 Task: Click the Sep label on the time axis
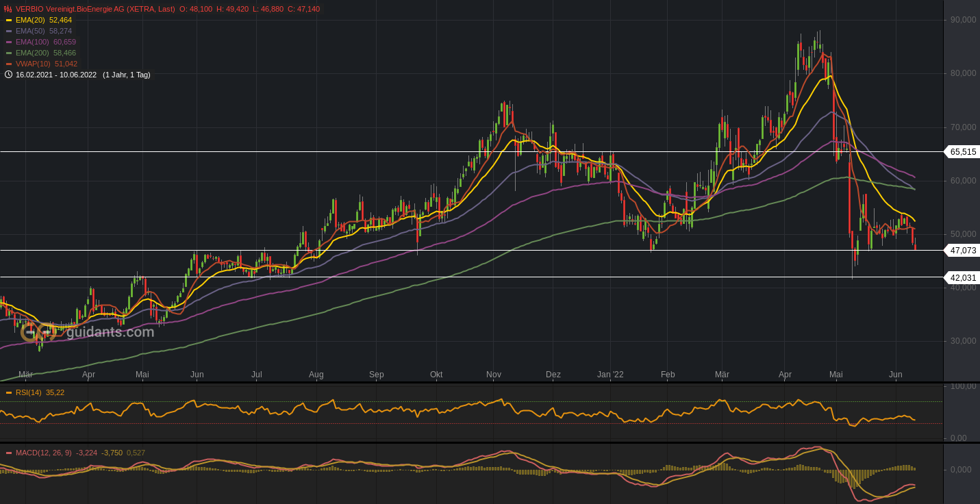[x=377, y=375]
